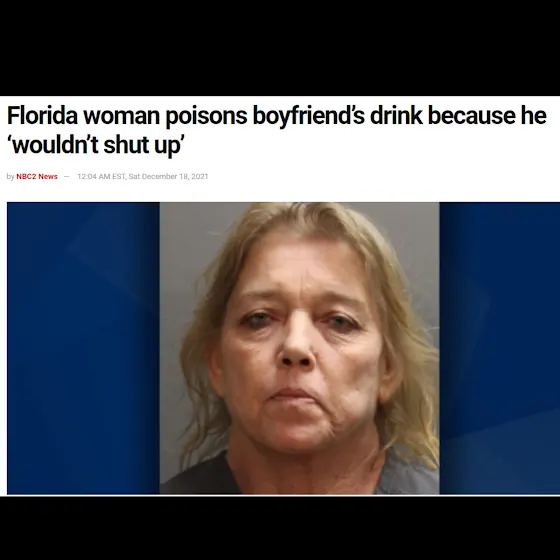The width and height of the screenshot is (560, 560).
Task: Open the NBC2 News author link
Action: pyautogui.click(x=37, y=176)
